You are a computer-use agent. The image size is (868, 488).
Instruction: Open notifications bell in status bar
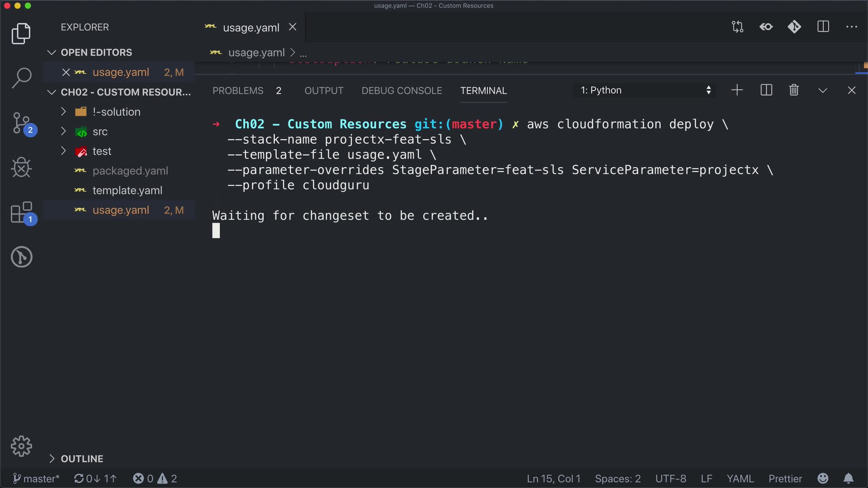click(x=849, y=479)
